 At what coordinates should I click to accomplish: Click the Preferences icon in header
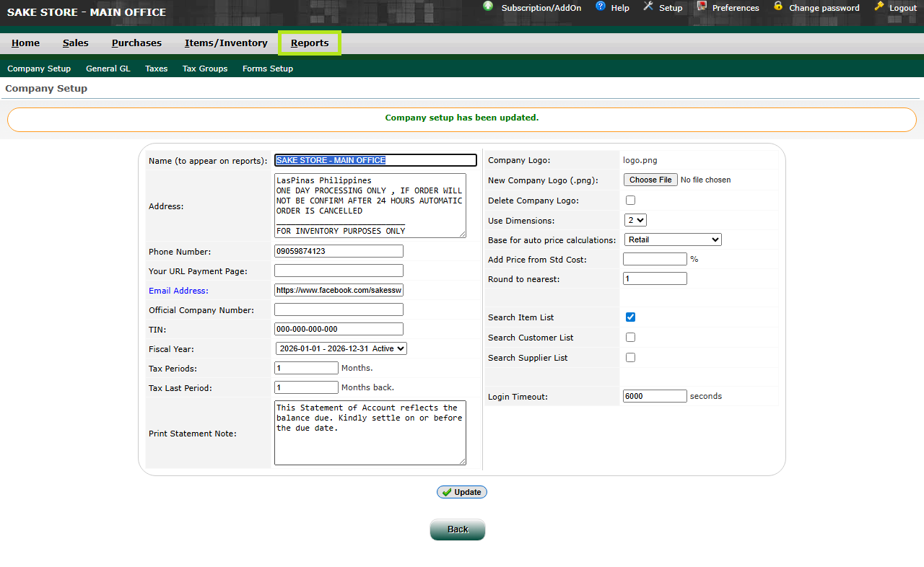point(702,6)
